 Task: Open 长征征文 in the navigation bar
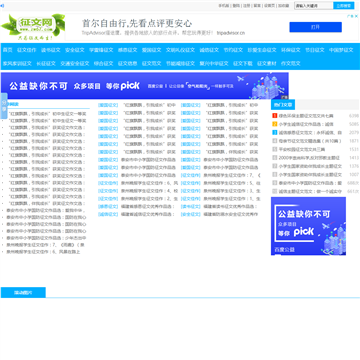coord(46,63)
